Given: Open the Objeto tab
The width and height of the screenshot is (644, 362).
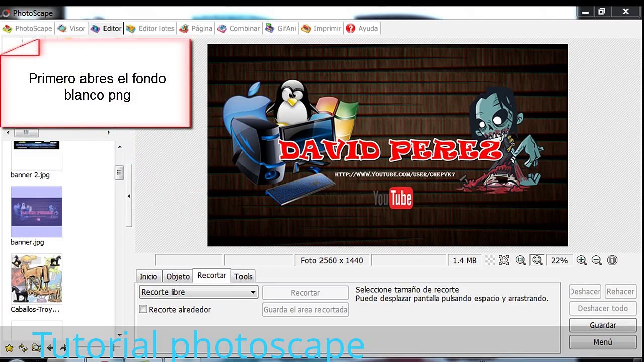Looking at the screenshot, I should (x=178, y=276).
